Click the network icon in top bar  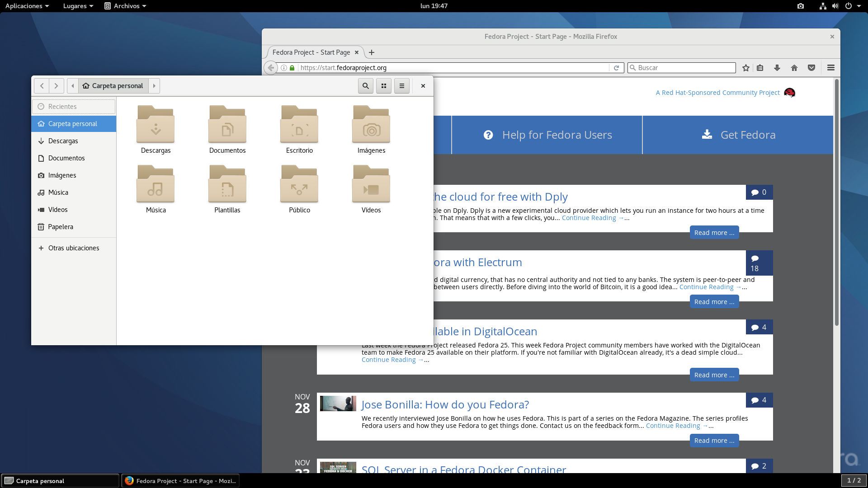(823, 6)
